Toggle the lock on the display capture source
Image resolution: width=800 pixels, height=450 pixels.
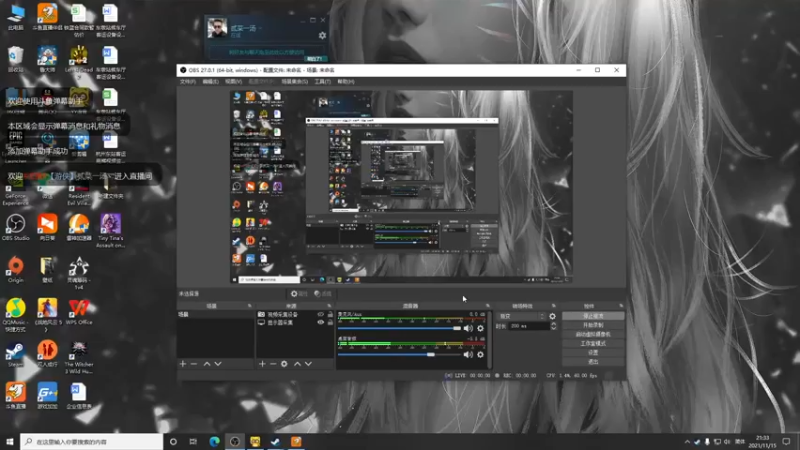tap(330, 322)
